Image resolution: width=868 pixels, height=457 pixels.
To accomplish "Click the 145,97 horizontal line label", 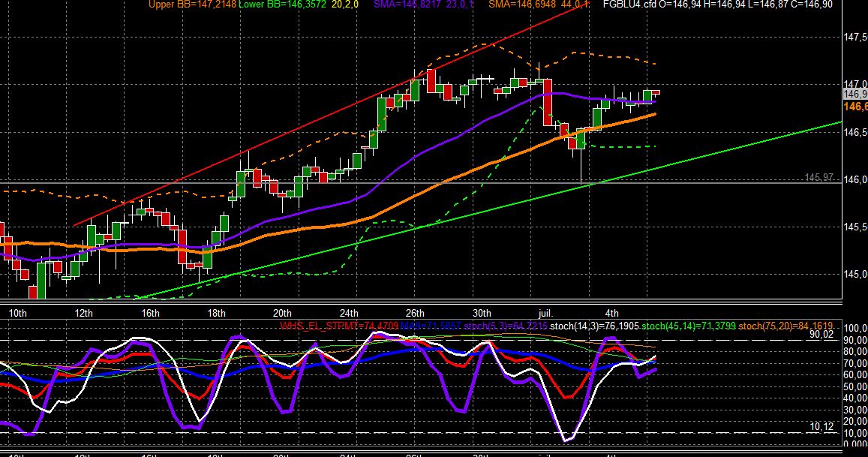I will point(818,177).
